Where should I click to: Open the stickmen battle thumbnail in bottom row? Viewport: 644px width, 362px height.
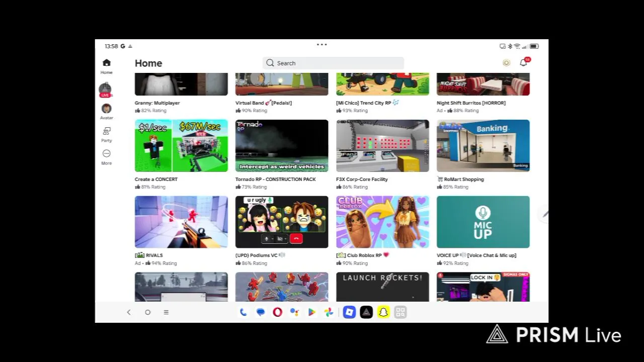point(282,287)
